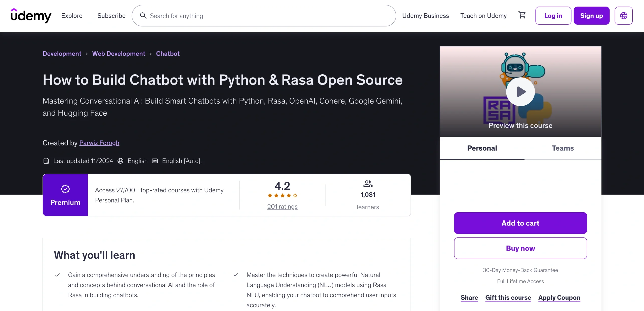This screenshot has height=311, width=644.
Task: Click the globe icon beside English
Action: tap(120, 161)
